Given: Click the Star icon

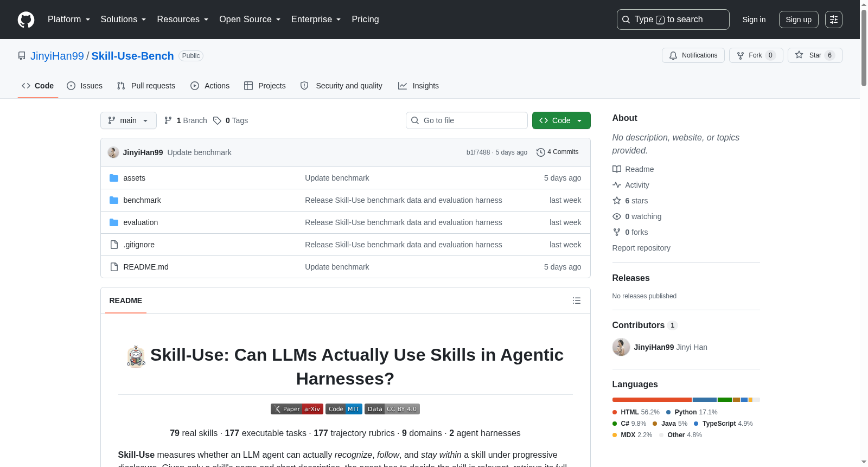Looking at the screenshot, I should pyautogui.click(x=799, y=55).
